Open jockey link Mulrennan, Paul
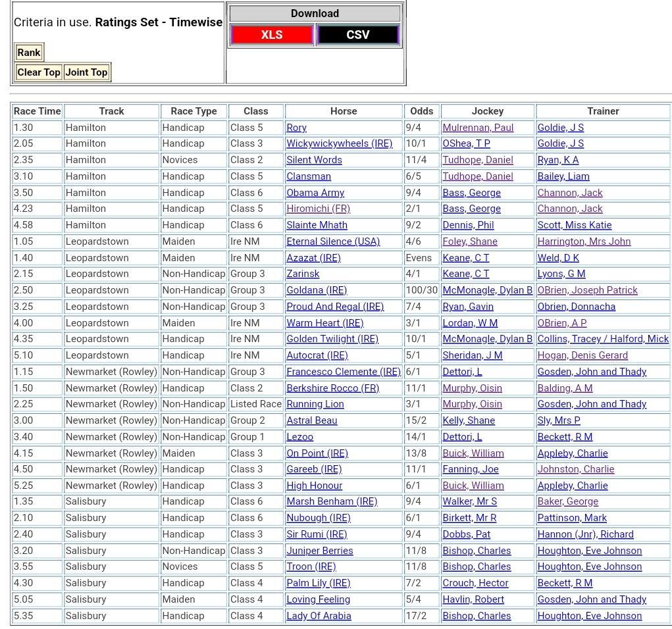 tap(478, 128)
